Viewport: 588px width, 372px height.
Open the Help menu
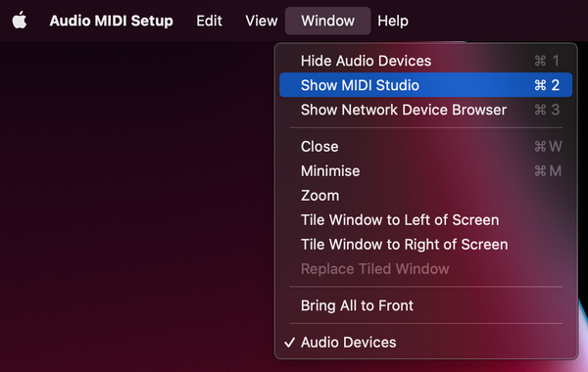pos(393,21)
